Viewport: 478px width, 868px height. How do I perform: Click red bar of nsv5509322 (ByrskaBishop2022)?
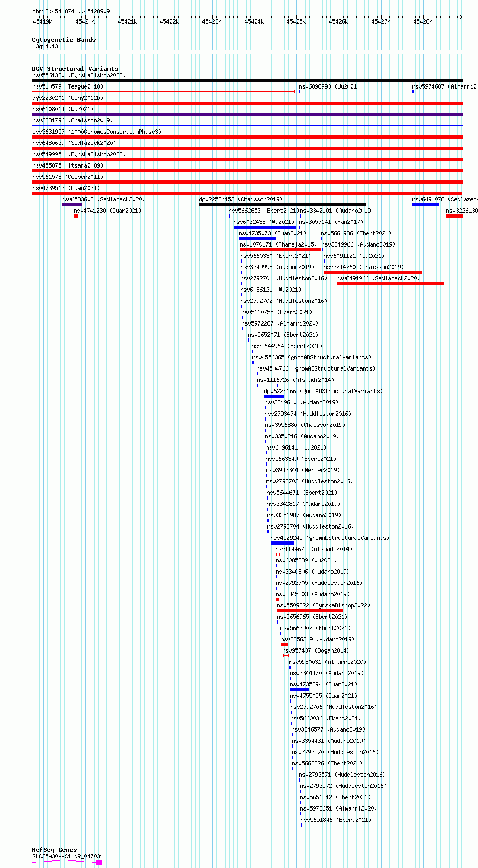coord(310,611)
